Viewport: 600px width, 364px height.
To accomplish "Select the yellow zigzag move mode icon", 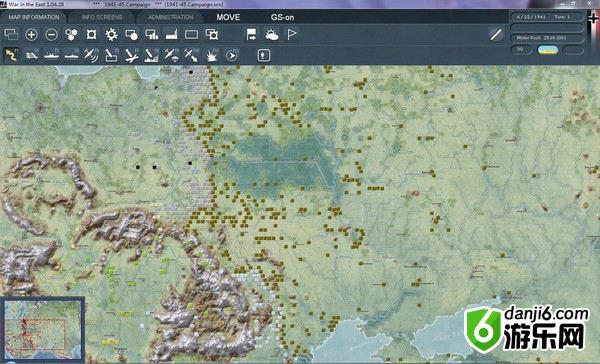I will [11, 55].
